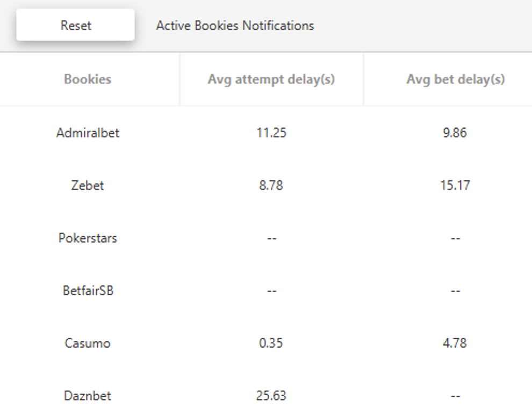Screen dimensions: 532x408
Task: Click Admiralbet's 11.25 attempt delay value
Action: [271, 133]
